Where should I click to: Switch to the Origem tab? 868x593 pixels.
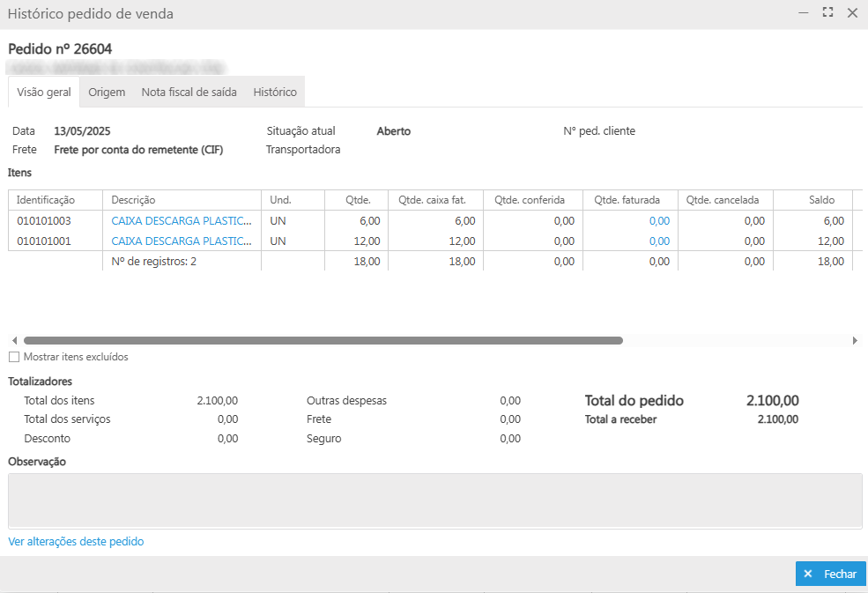(x=107, y=92)
